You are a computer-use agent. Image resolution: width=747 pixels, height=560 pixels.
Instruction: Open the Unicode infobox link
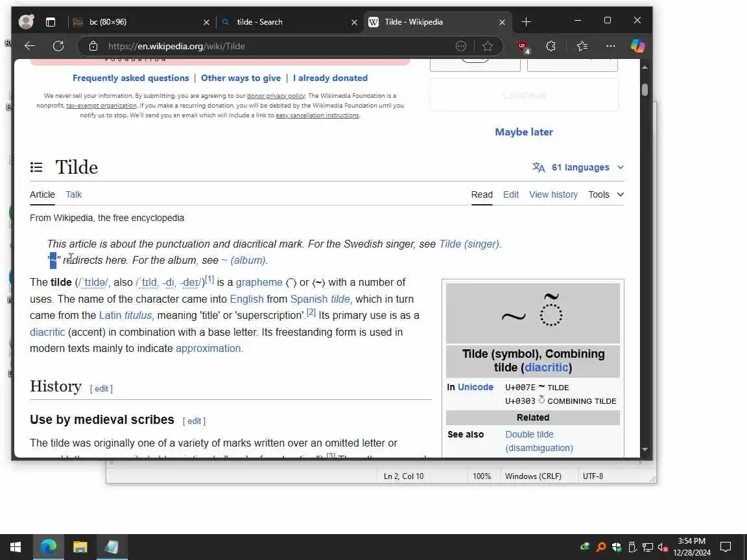coord(475,387)
